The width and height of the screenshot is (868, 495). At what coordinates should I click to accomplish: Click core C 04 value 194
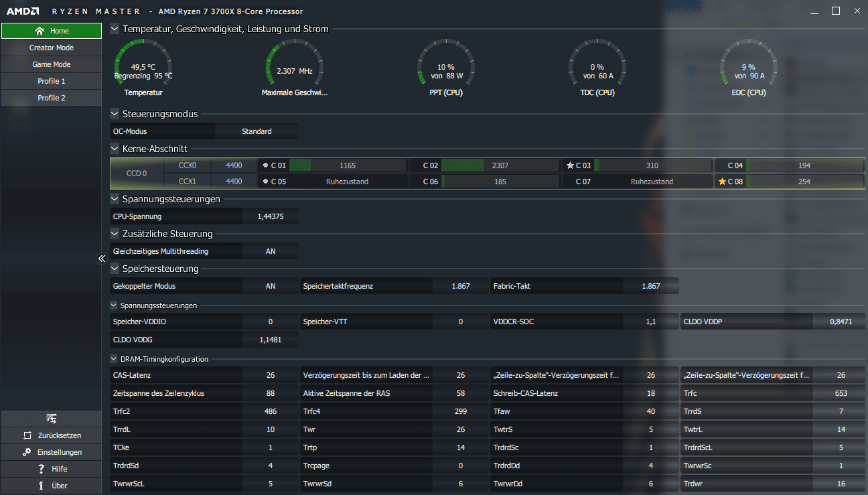point(804,165)
